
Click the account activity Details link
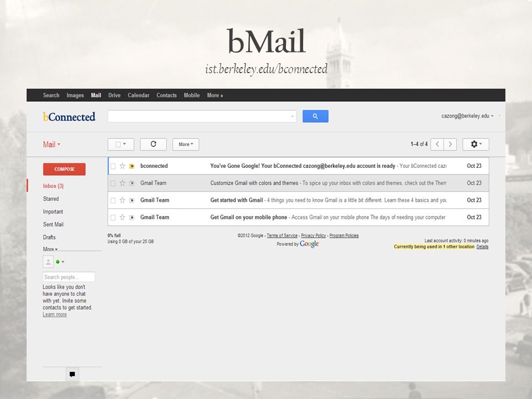pyautogui.click(x=482, y=247)
